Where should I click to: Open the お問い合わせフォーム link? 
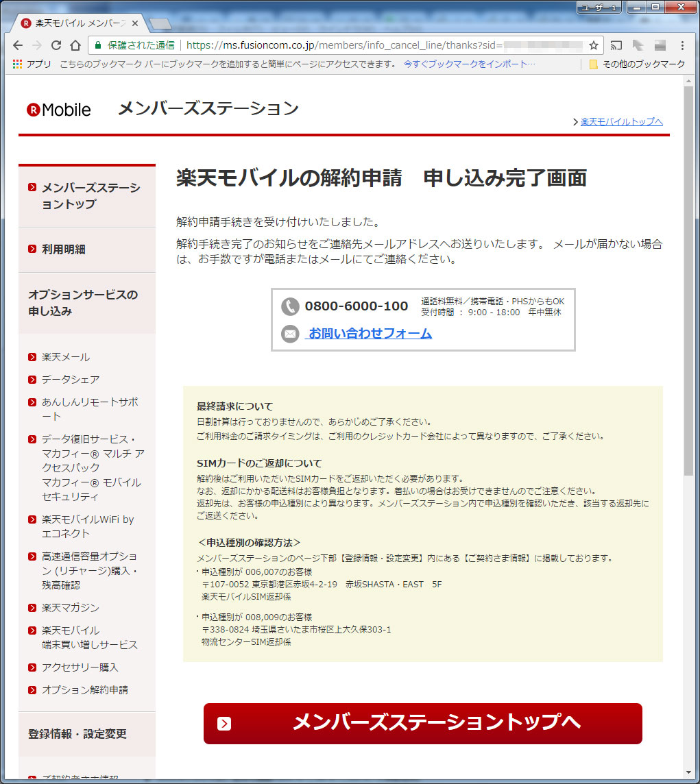coord(370,334)
